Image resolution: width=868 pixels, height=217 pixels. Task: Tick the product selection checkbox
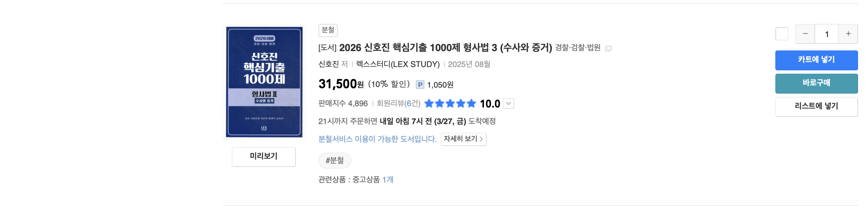point(781,34)
